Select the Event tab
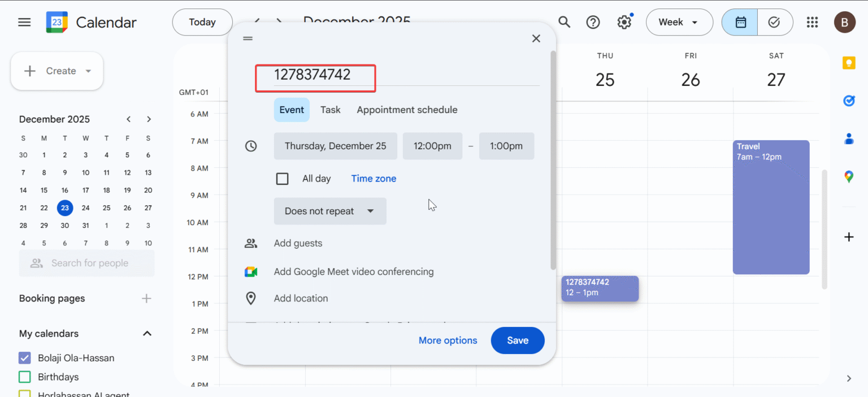 point(292,110)
